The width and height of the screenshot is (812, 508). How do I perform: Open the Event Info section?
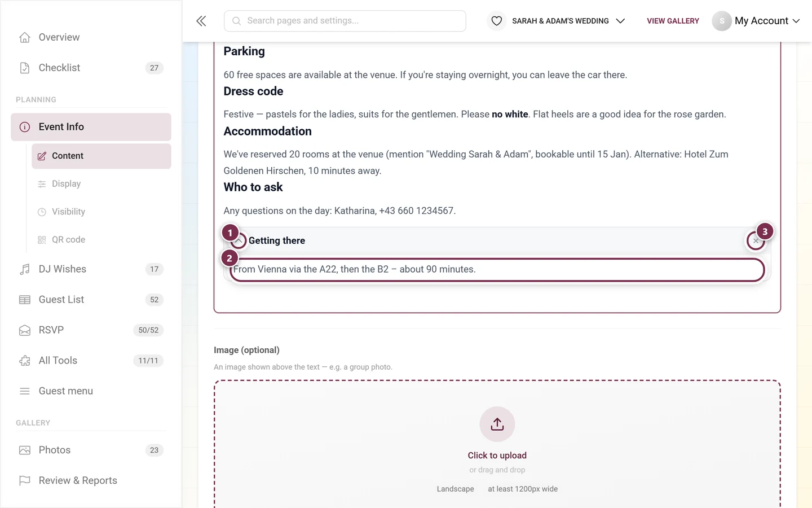91,127
